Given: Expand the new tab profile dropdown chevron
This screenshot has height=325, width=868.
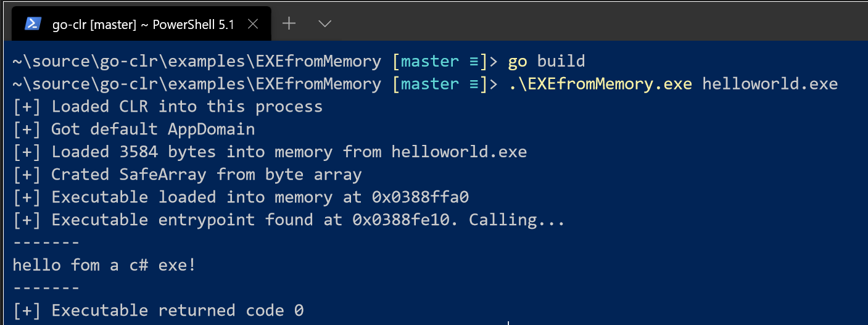Looking at the screenshot, I should [324, 24].
